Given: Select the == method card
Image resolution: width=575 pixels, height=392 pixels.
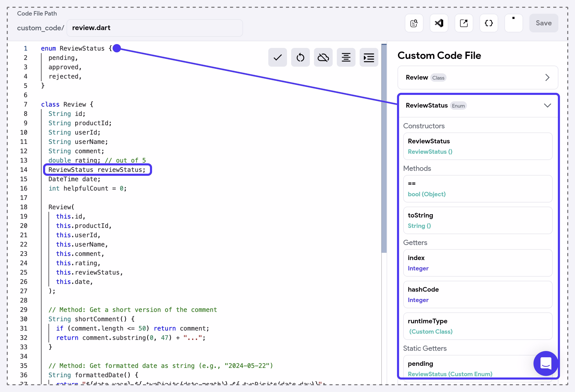Looking at the screenshot, I should [x=478, y=189].
